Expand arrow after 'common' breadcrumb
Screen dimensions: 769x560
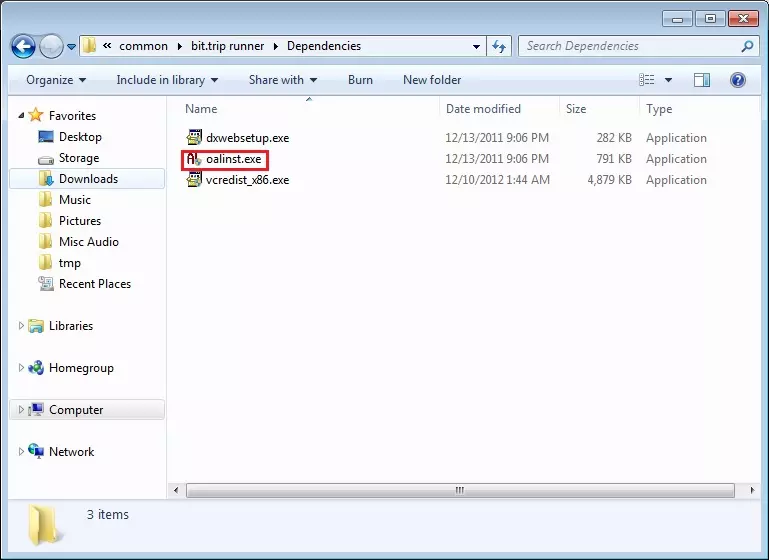pyautogui.click(x=179, y=46)
